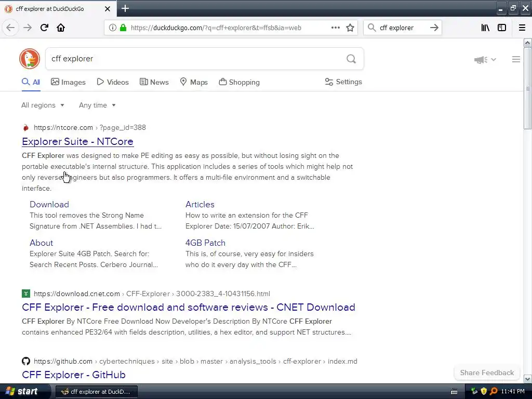Open the Download sitelink

click(49, 204)
